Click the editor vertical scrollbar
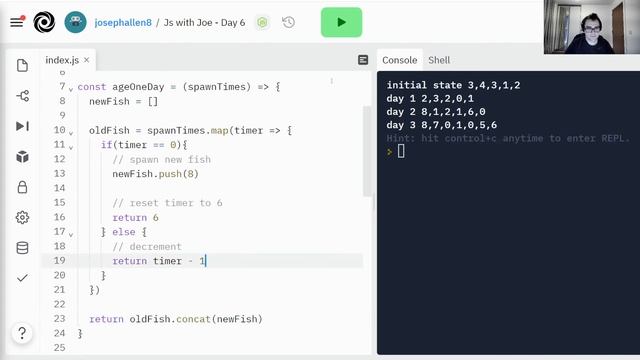The height and width of the screenshot is (360, 640). (x=367, y=151)
